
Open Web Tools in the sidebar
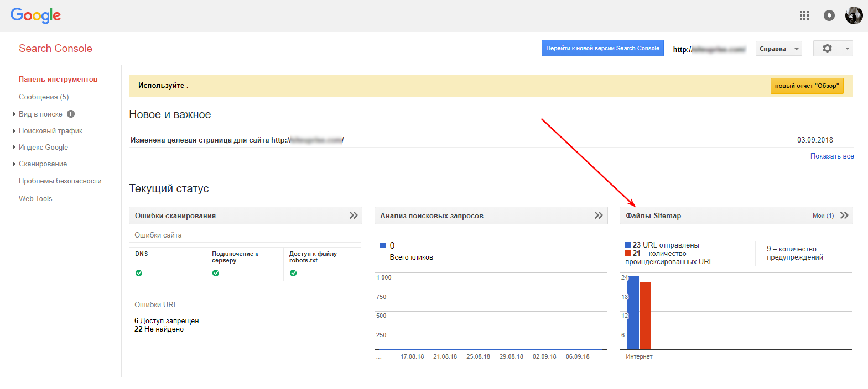(35, 199)
